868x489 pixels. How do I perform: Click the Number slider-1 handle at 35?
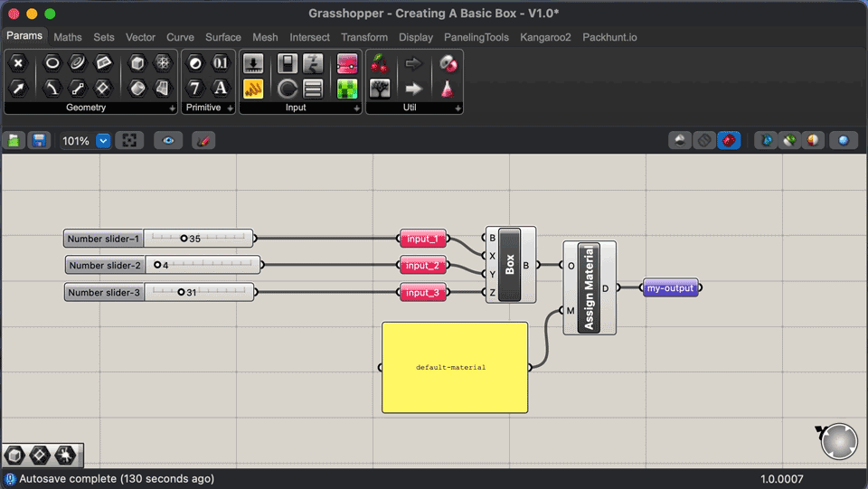click(x=184, y=239)
